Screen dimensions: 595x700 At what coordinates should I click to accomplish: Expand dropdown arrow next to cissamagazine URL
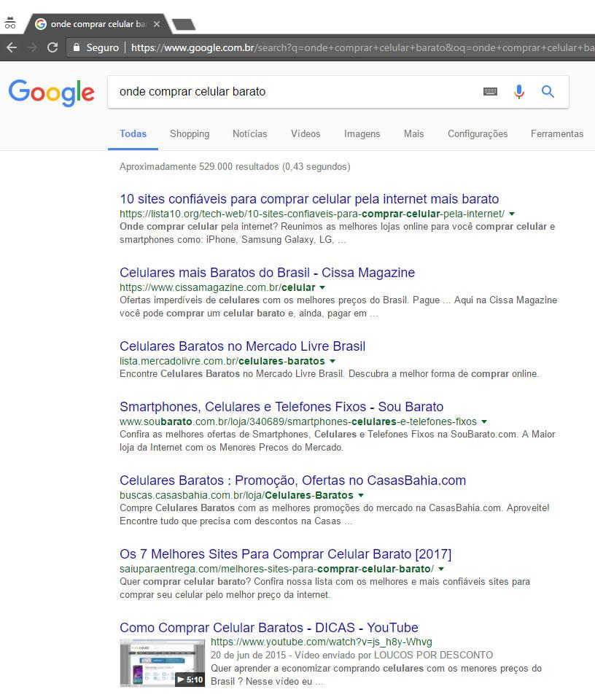[322, 287]
